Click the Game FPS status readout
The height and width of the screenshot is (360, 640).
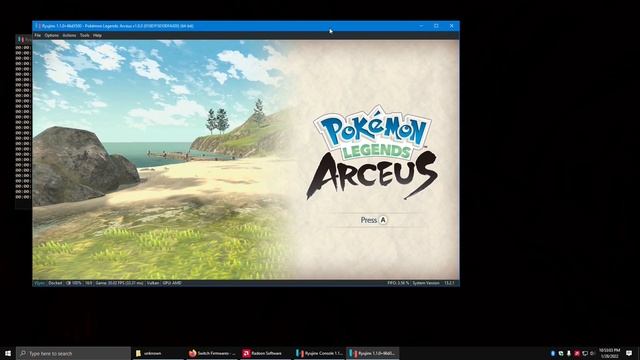click(x=119, y=283)
